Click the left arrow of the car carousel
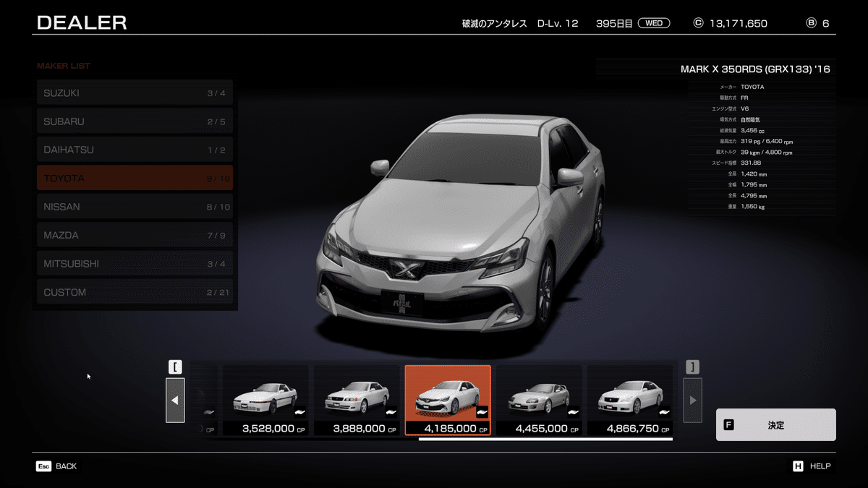 (175, 400)
